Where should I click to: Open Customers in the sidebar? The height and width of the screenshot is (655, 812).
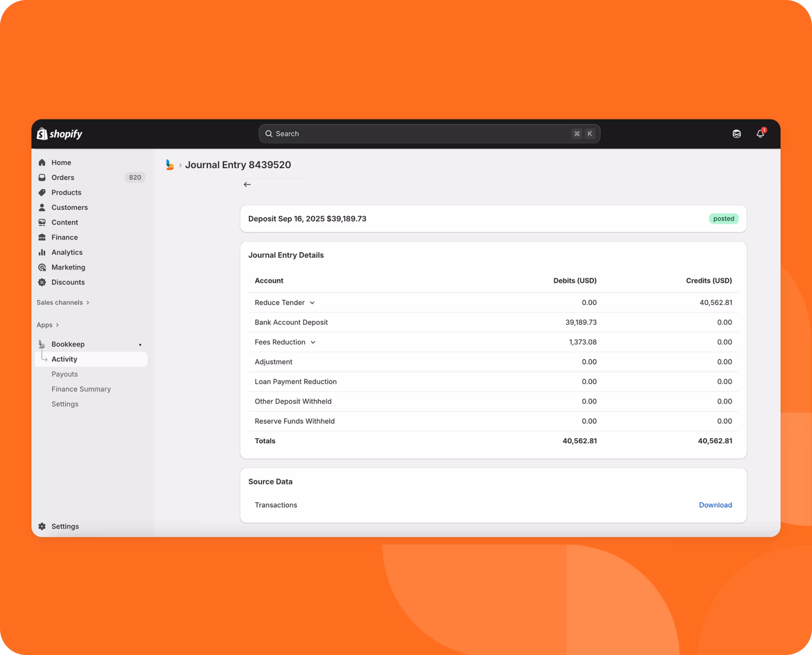click(x=70, y=208)
